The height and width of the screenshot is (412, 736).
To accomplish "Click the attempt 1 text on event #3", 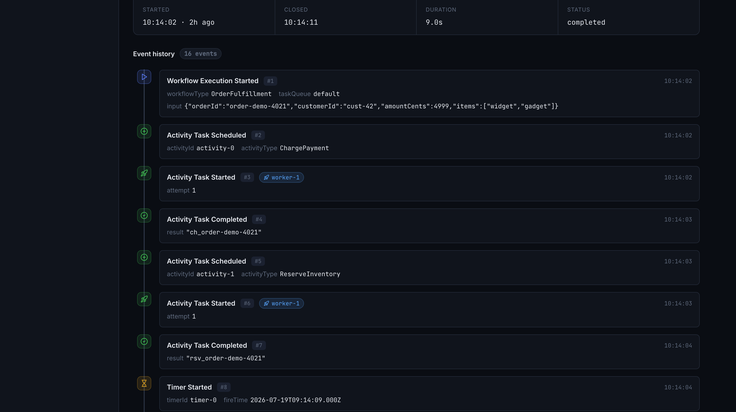I will click(x=181, y=191).
